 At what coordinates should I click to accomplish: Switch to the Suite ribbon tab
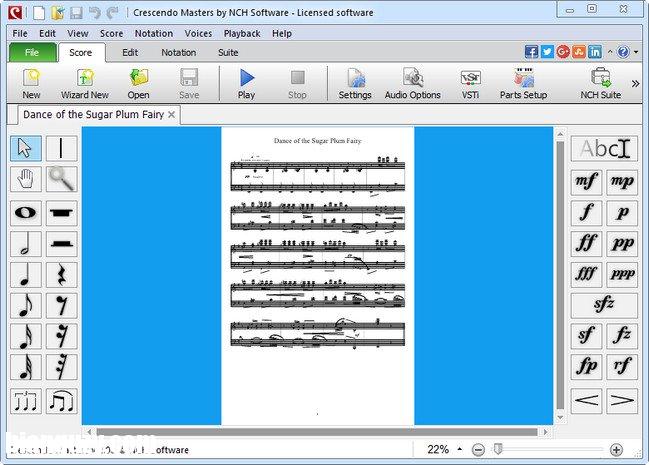click(228, 53)
